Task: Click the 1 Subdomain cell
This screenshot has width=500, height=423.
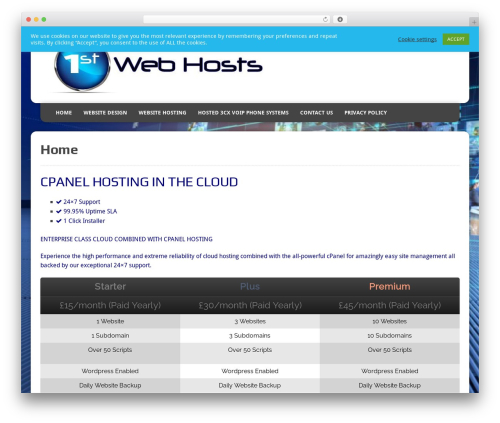Action: [110, 336]
